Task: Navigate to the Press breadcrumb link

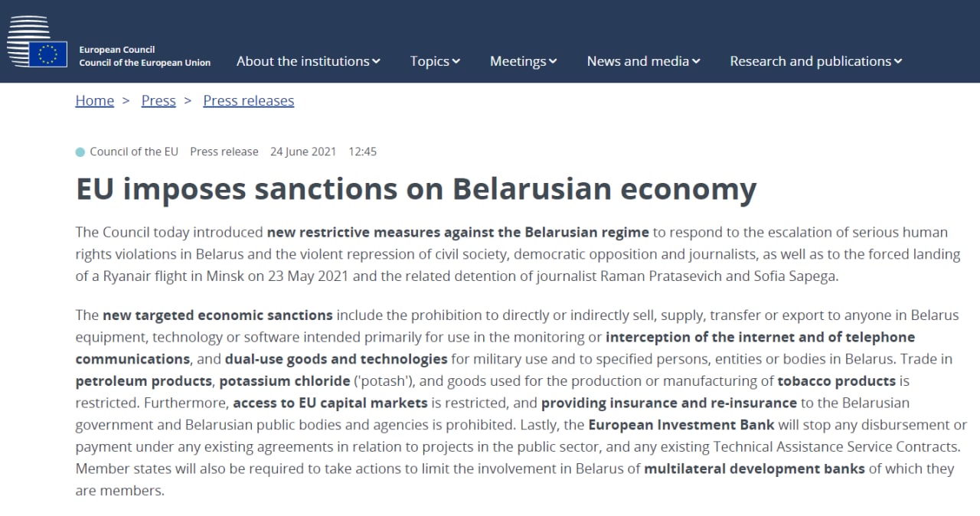Action: click(x=158, y=101)
